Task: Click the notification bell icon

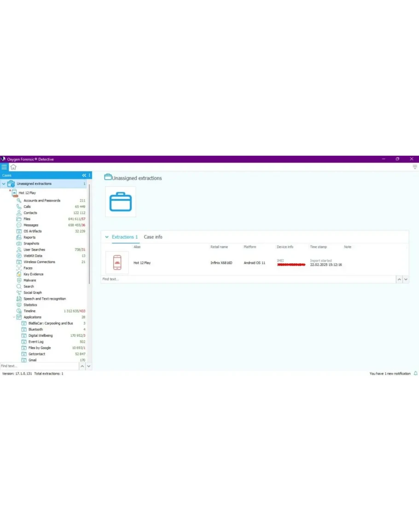Action: point(415,374)
